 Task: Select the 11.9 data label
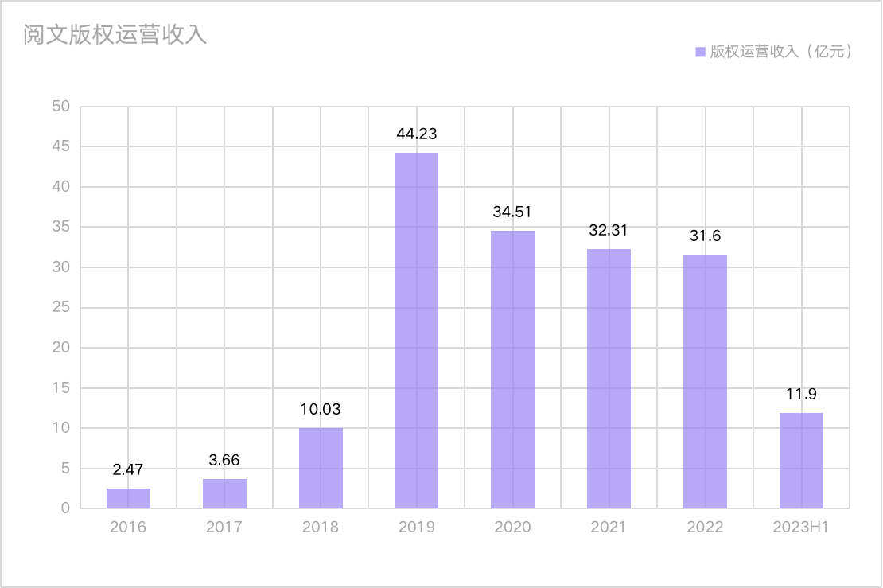pyautogui.click(x=801, y=394)
